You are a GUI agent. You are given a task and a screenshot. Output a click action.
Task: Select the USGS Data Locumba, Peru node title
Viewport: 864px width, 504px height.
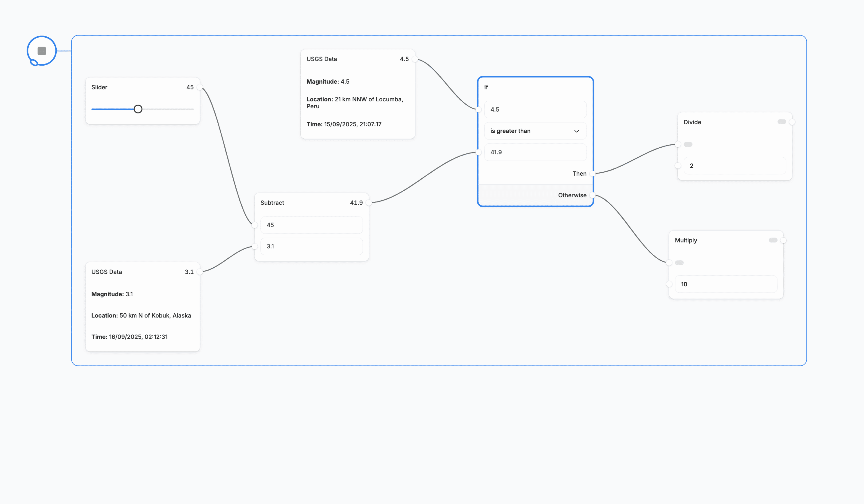click(322, 59)
